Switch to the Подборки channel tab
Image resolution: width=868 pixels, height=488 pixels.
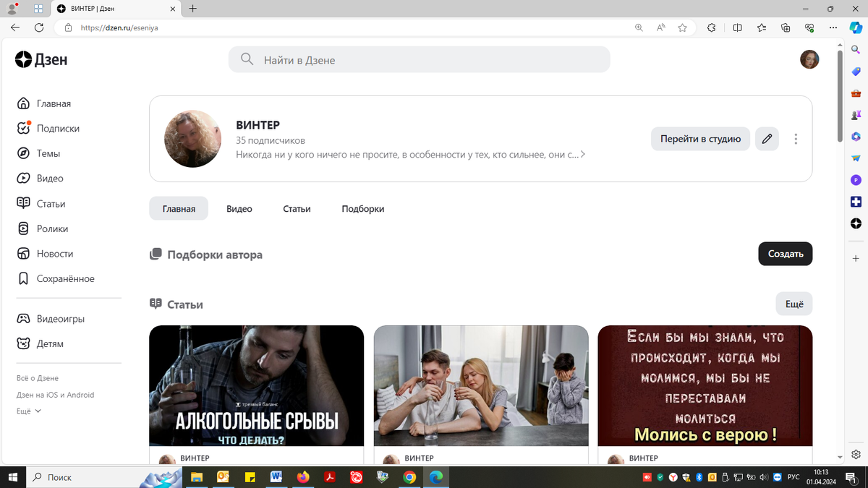tap(363, 208)
